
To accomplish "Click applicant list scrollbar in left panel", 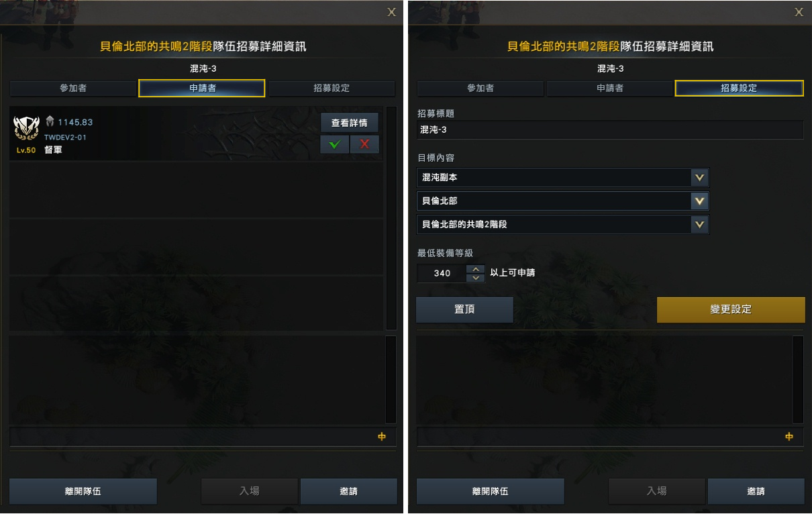I will 391,218.
